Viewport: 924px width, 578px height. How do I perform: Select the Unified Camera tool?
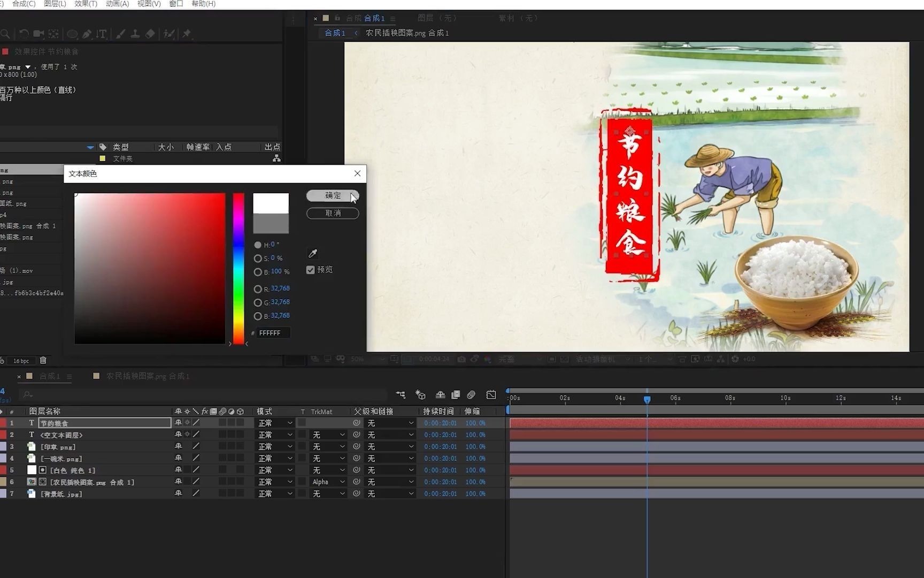38,34
